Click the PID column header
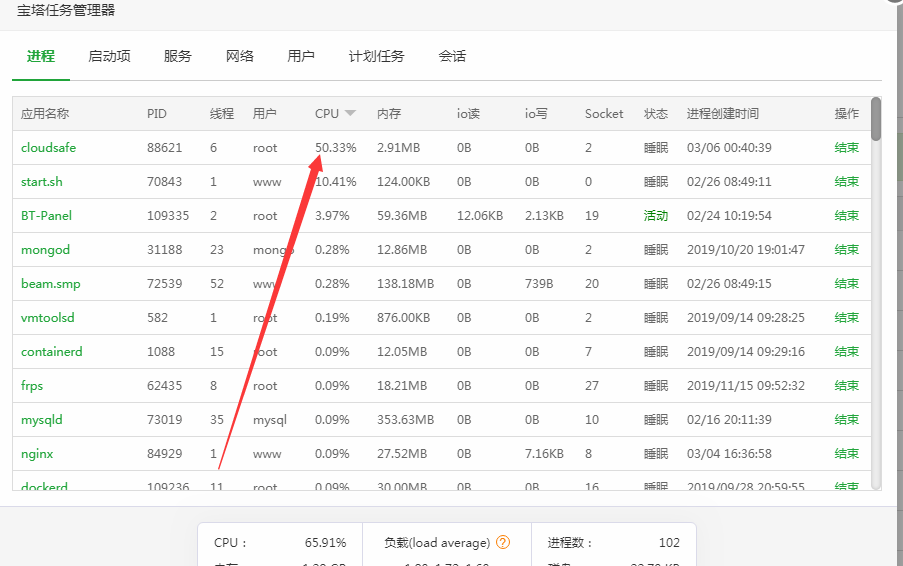Image resolution: width=903 pixels, height=566 pixels. click(157, 114)
